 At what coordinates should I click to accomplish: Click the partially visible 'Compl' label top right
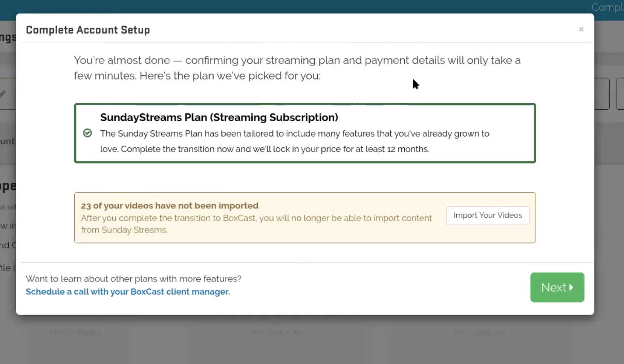tap(607, 7)
